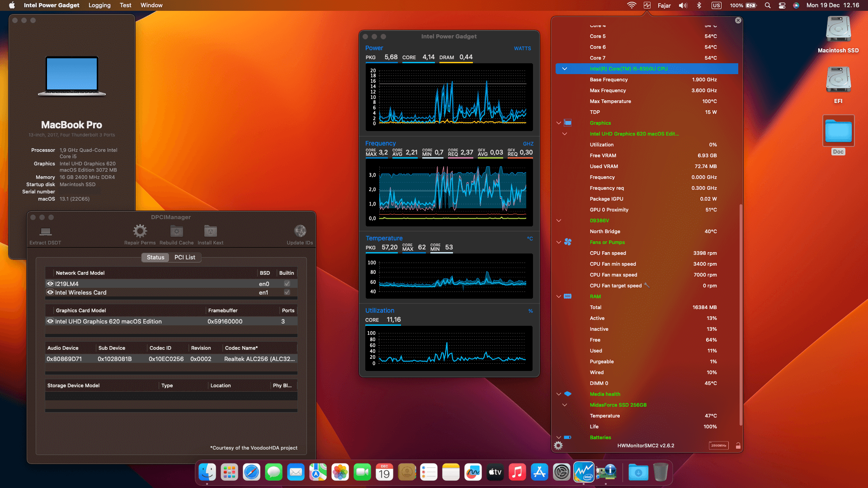The image size is (868, 488).
Task: Collapse the Intel Core i5-8350U CPU group
Action: pos(564,69)
